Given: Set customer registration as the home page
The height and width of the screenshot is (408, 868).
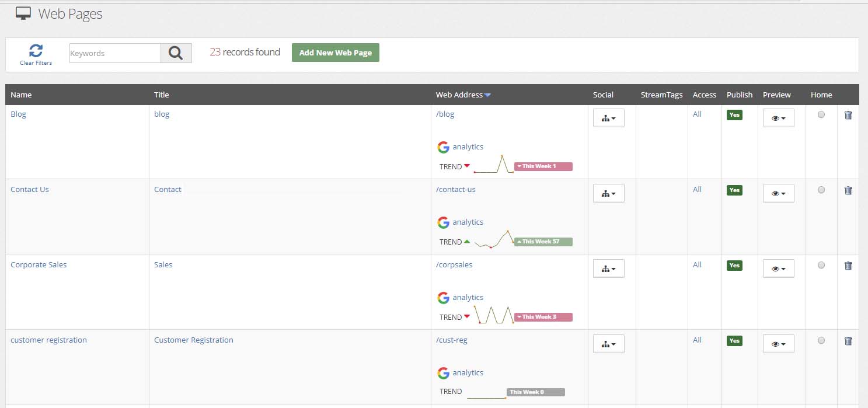Looking at the screenshot, I should [x=821, y=340].
